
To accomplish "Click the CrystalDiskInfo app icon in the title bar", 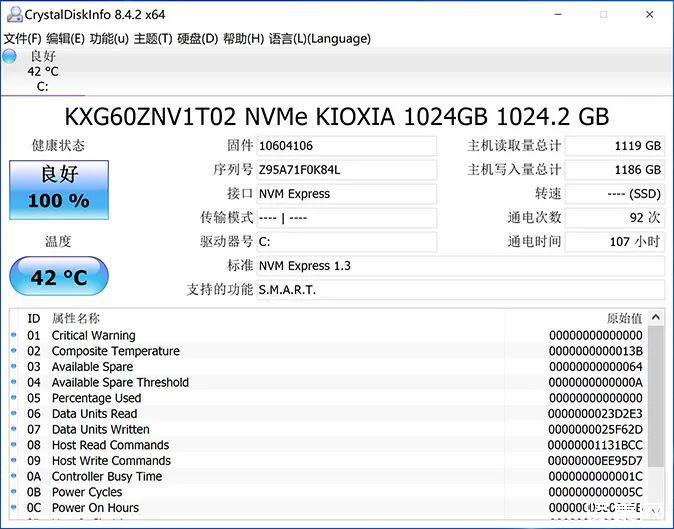I will point(15,15).
